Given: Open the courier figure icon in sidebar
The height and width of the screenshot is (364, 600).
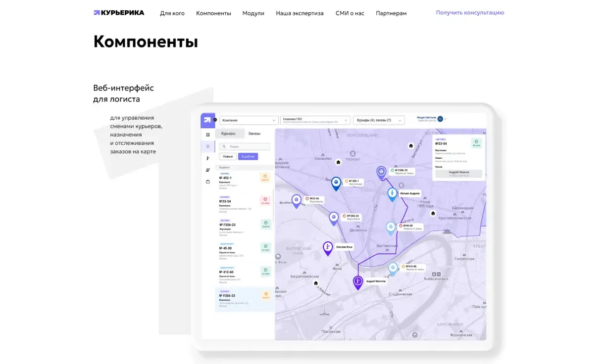Looking at the screenshot, I should [x=208, y=158].
